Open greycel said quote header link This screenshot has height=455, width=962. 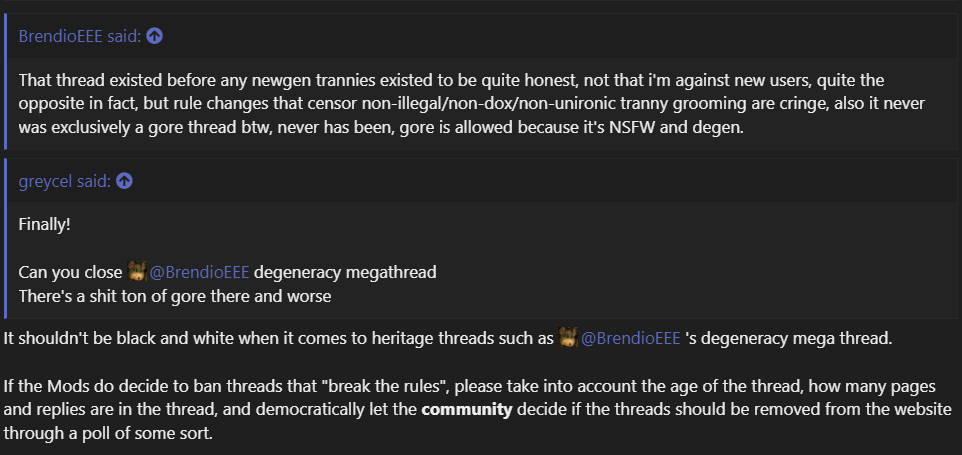pos(65,181)
